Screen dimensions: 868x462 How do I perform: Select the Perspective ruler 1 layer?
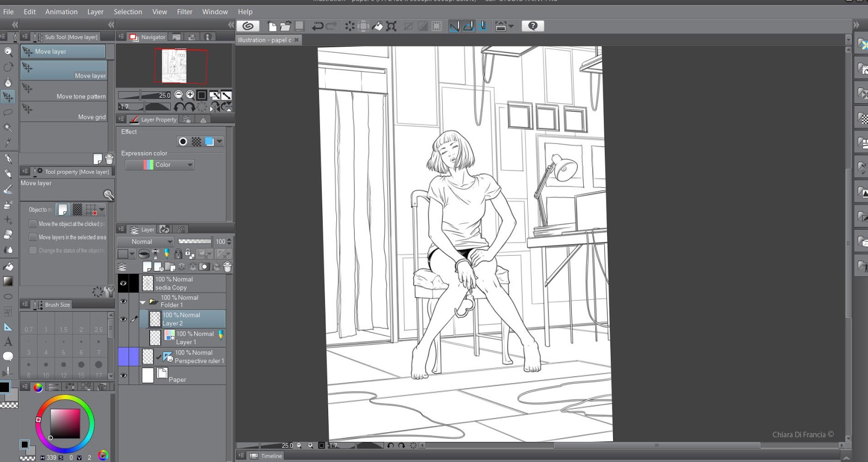click(x=183, y=357)
